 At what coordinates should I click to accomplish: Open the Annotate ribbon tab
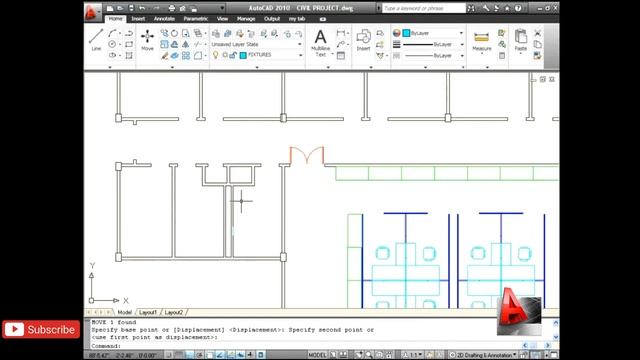[164, 19]
